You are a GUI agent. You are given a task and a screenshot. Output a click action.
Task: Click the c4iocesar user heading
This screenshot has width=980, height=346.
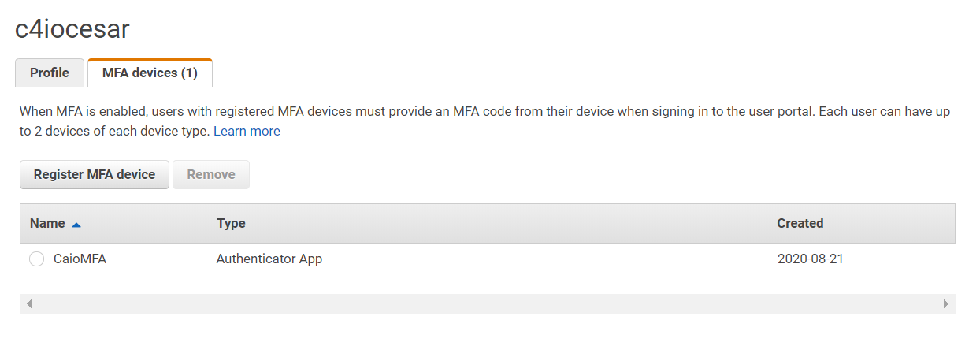[x=72, y=29]
